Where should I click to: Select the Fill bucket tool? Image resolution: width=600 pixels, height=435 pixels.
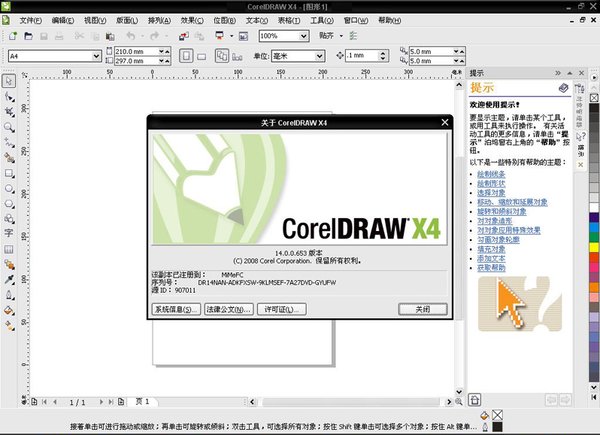coord(9,310)
